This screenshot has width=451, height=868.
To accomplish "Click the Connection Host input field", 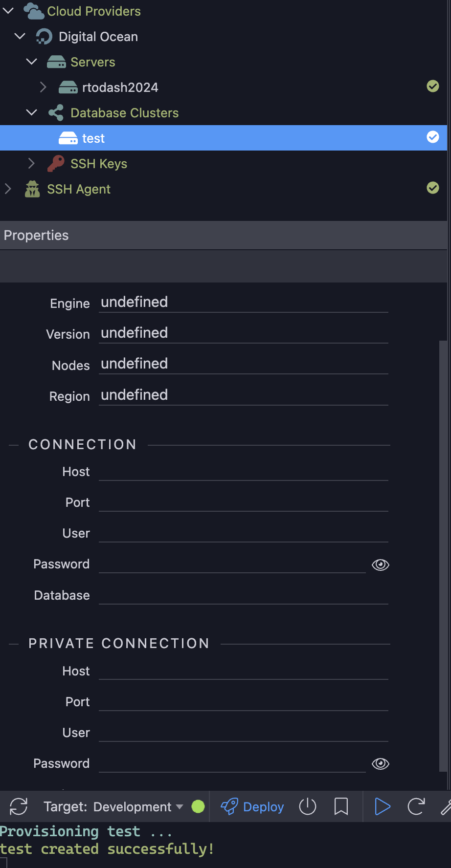I will pos(244,472).
